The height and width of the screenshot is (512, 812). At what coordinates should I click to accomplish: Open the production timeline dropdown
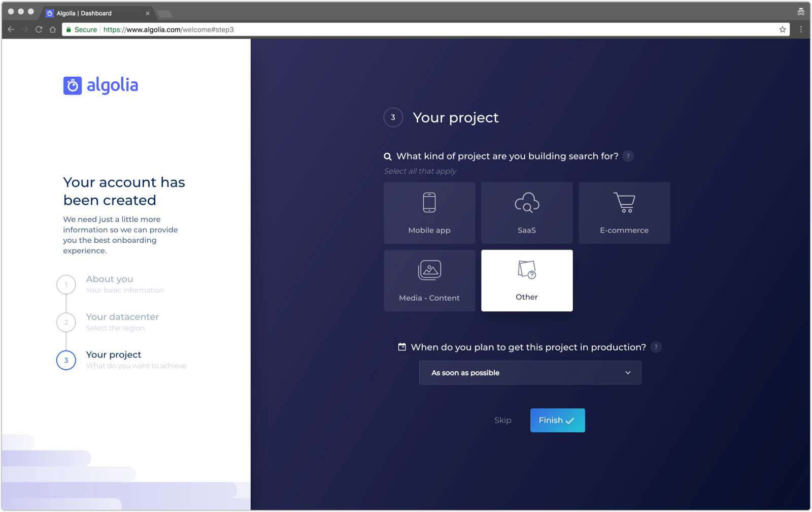(530, 373)
